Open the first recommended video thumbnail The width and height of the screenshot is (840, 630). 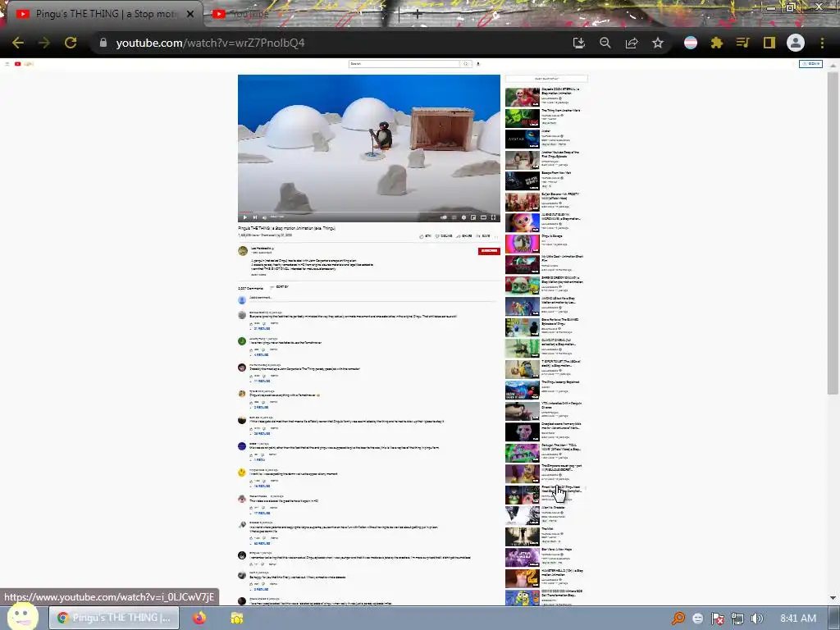(523, 97)
